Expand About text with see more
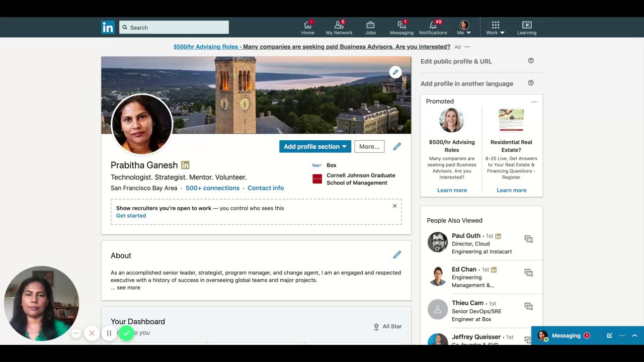644x362 pixels. (x=126, y=288)
